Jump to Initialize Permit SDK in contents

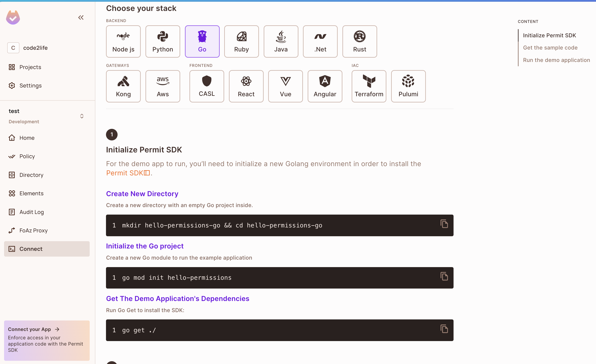point(549,35)
